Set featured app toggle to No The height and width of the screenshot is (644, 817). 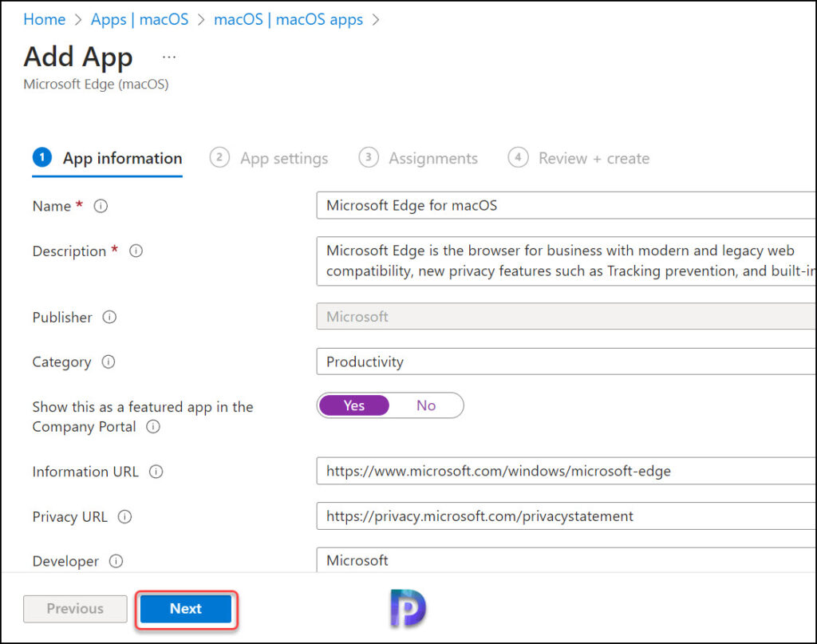coord(426,405)
